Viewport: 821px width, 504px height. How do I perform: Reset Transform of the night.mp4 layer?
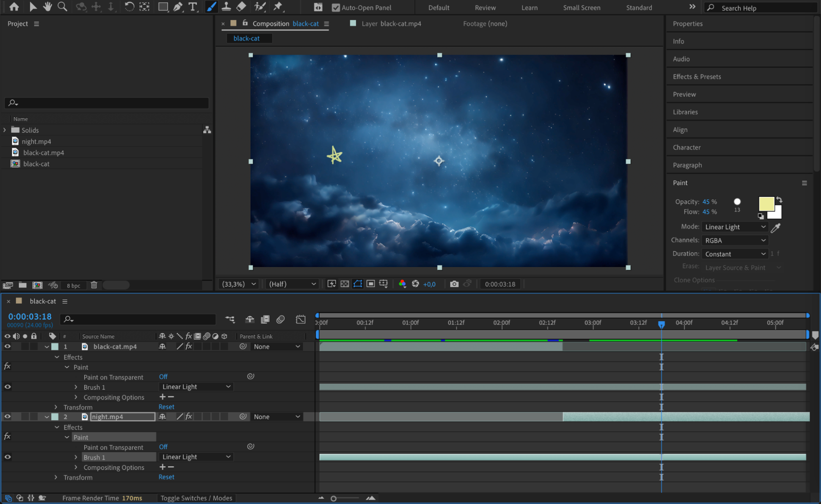166,477
